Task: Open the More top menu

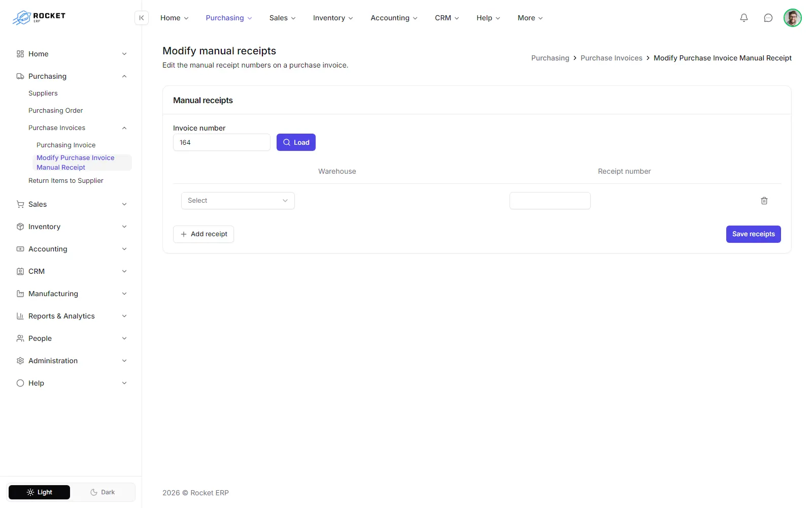Action: pyautogui.click(x=530, y=18)
